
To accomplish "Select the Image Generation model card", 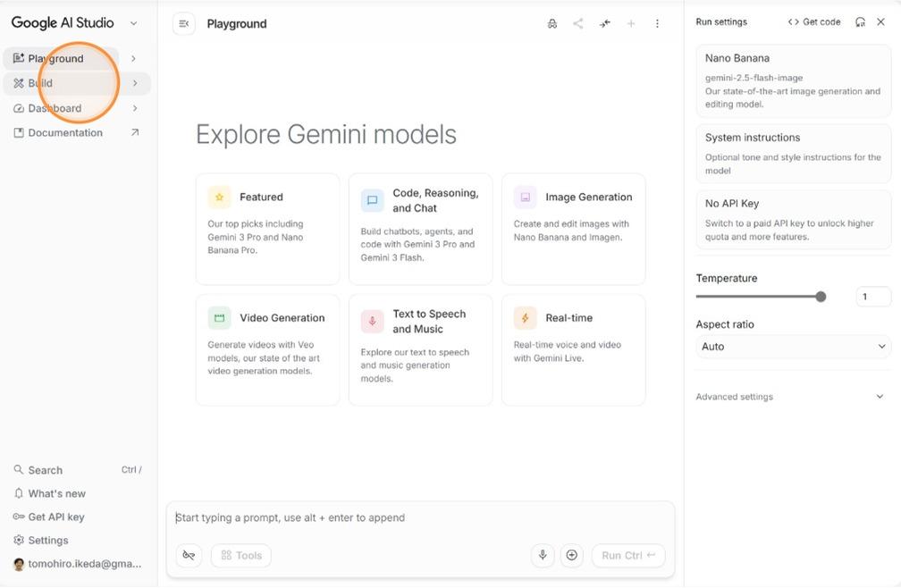I will click(x=573, y=229).
